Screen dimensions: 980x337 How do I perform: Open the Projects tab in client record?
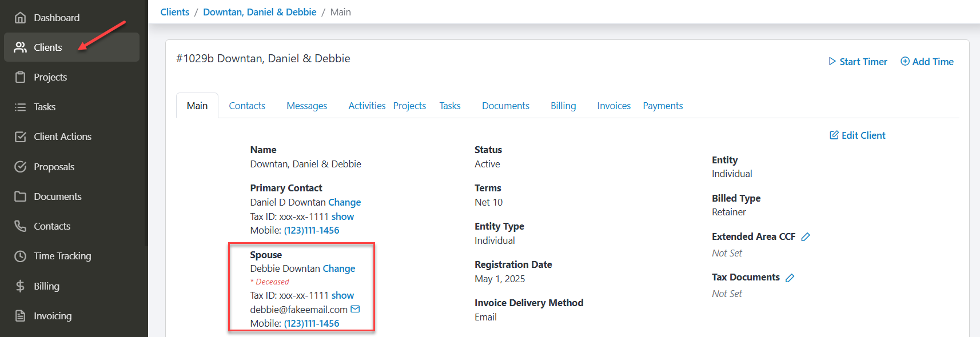[409, 106]
